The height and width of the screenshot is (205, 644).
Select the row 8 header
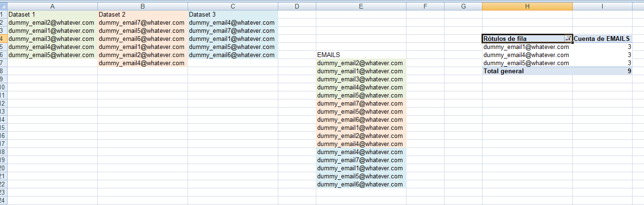click(3, 71)
